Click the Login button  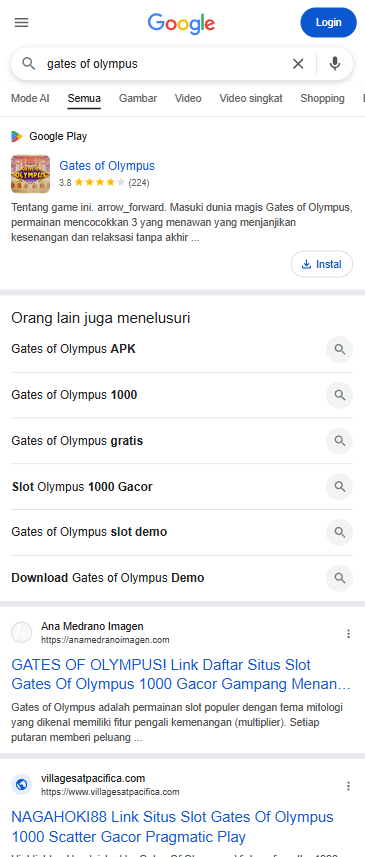(x=328, y=22)
